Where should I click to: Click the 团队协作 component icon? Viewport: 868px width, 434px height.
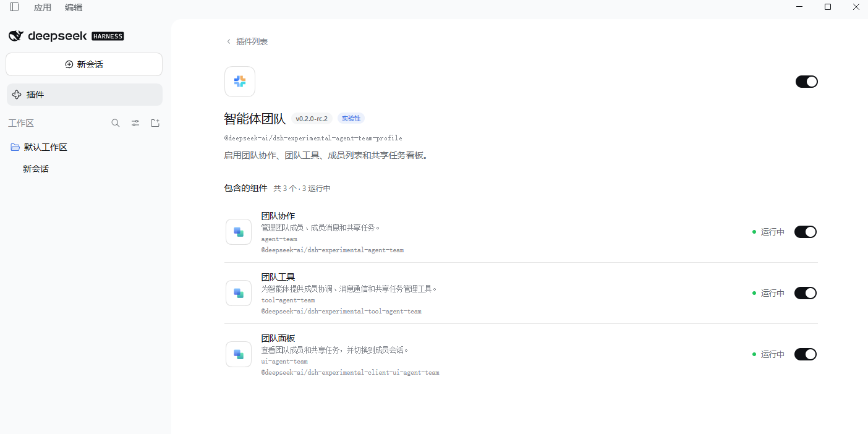pos(239,232)
